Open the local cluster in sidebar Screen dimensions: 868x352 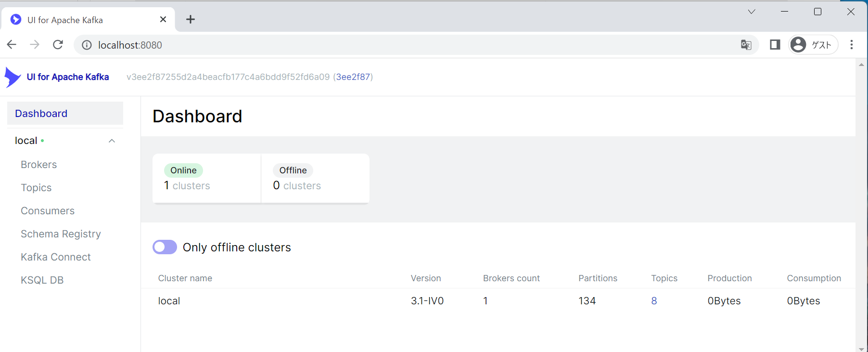(26, 141)
